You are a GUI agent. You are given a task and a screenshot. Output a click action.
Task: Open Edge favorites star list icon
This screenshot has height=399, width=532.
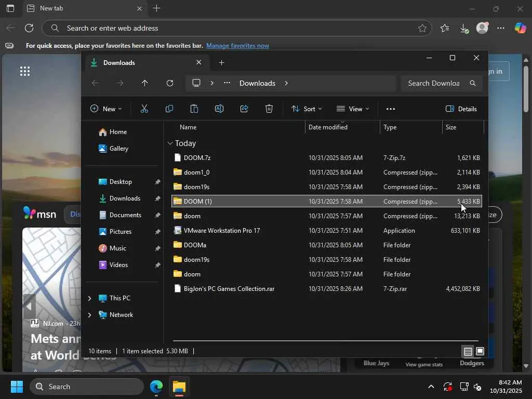click(x=445, y=28)
